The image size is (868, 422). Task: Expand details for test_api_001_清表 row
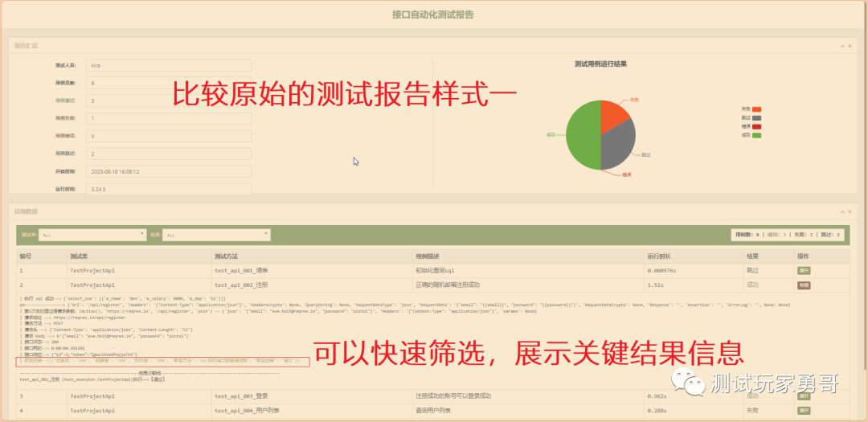pyautogui.click(x=804, y=271)
